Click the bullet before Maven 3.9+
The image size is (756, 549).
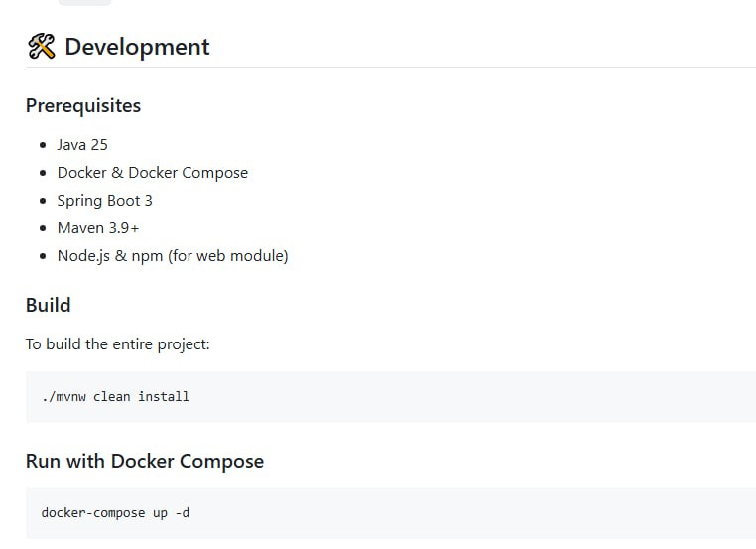43,228
